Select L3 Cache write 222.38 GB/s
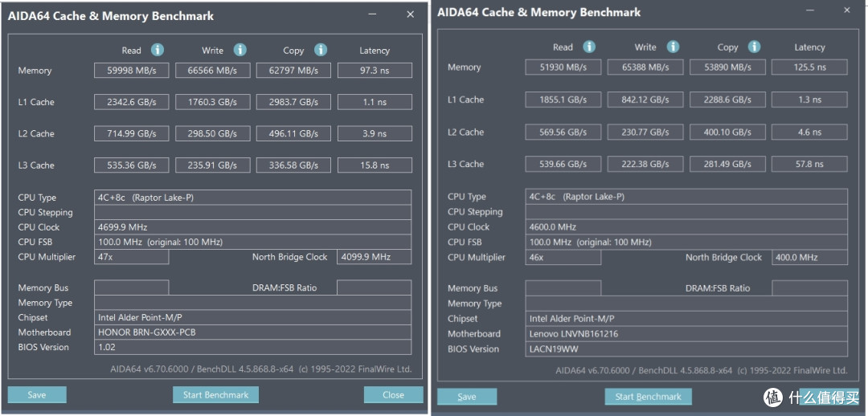Viewport: 868px width, 416px height. point(645,165)
